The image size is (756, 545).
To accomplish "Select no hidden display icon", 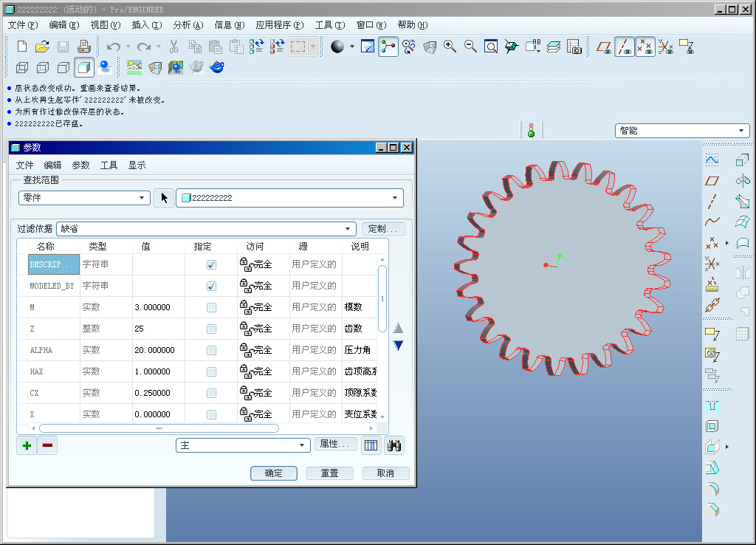I will tap(63, 67).
